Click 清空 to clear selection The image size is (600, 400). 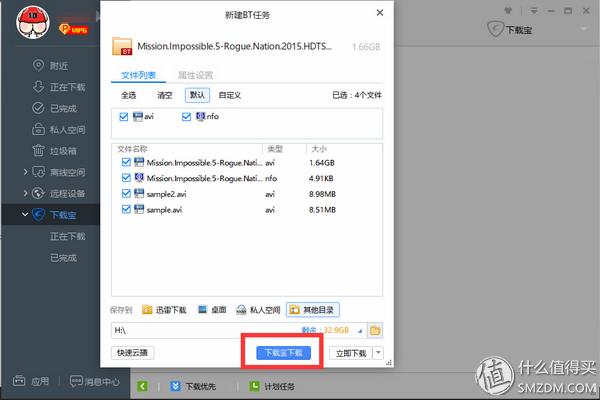pyautogui.click(x=165, y=95)
